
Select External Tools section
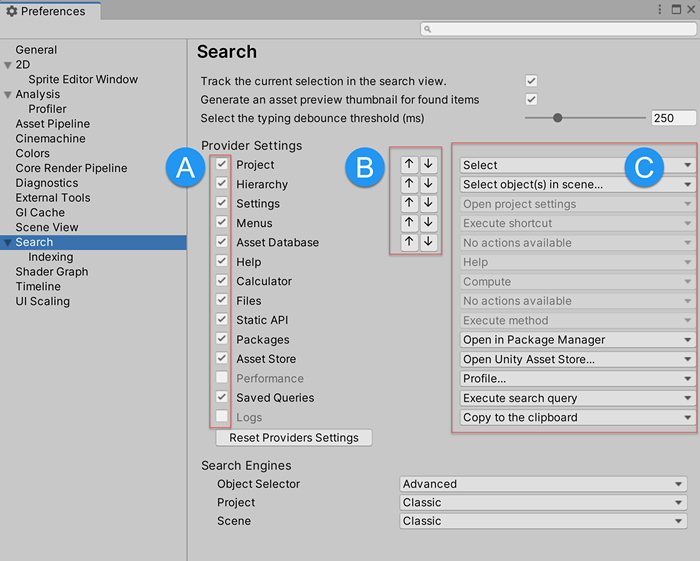(53, 198)
